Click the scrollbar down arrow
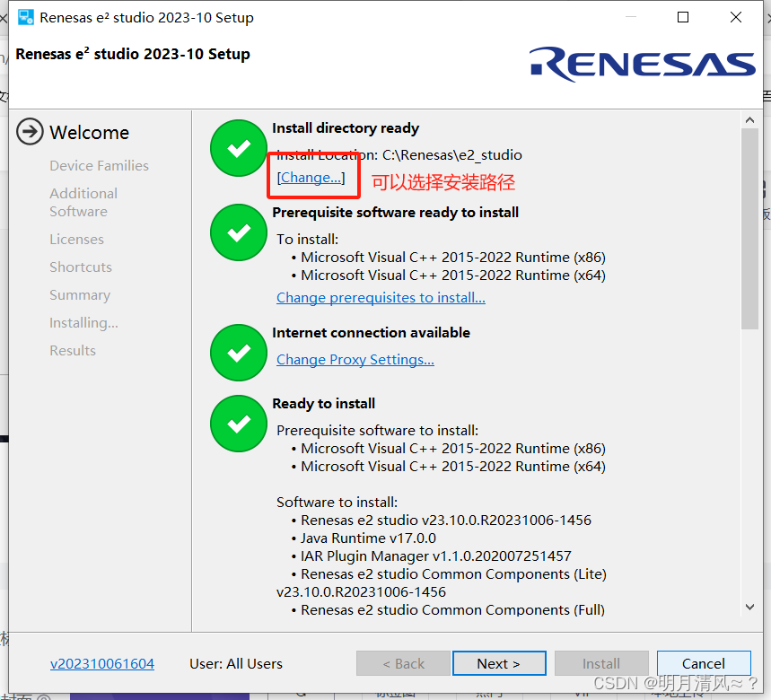771x700 pixels. [x=749, y=607]
